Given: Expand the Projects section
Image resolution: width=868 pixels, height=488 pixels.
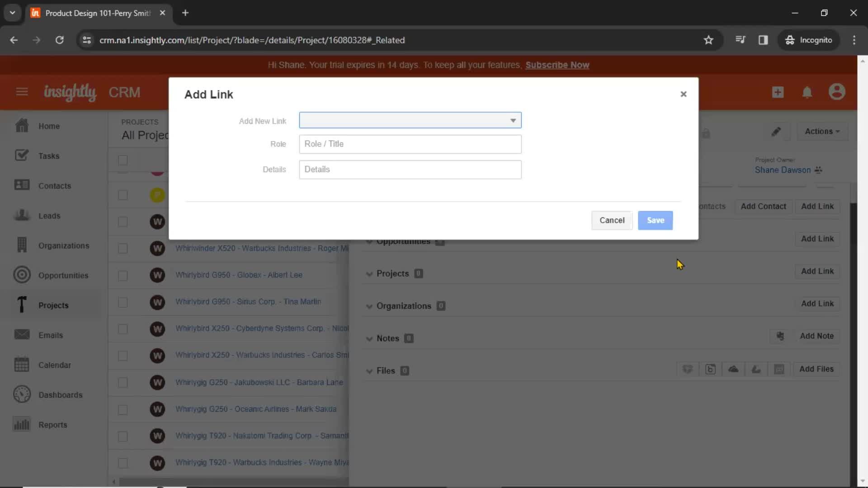Looking at the screenshot, I should pos(369,273).
